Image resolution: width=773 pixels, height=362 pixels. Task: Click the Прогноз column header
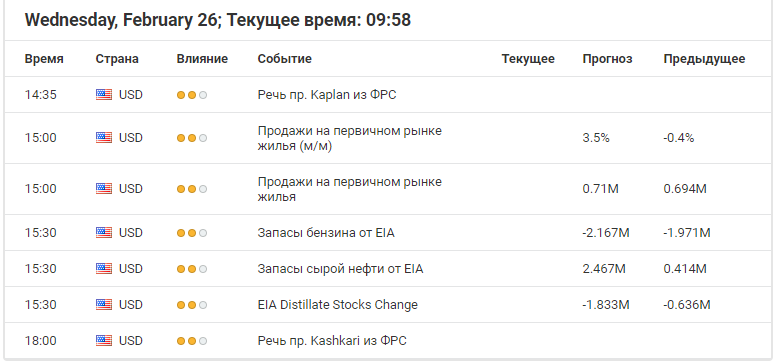[x=607, y=59]
